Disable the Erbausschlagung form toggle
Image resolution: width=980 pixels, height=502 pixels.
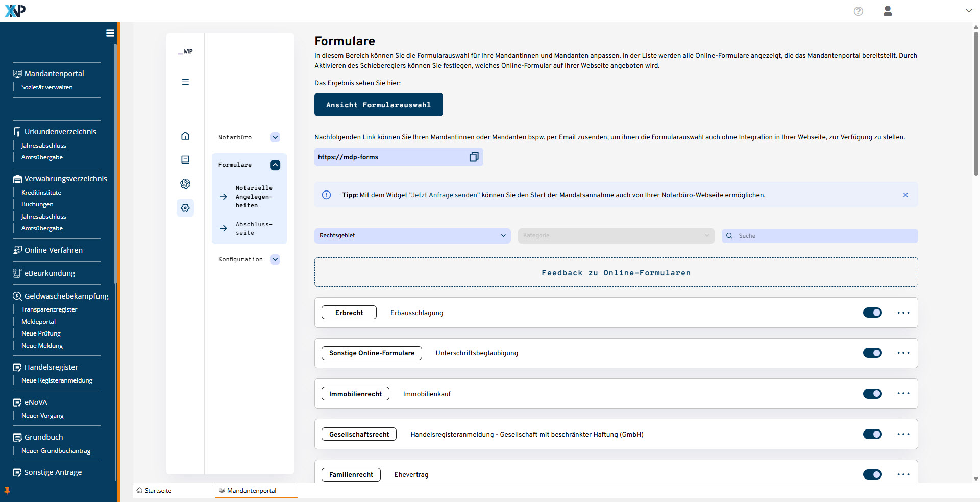point(872,313)
